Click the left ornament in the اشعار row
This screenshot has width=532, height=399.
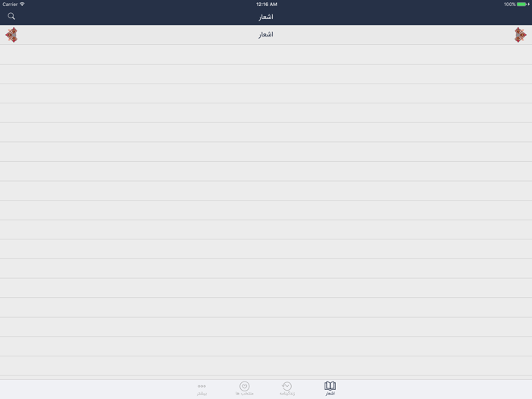(x=11, y=35)
